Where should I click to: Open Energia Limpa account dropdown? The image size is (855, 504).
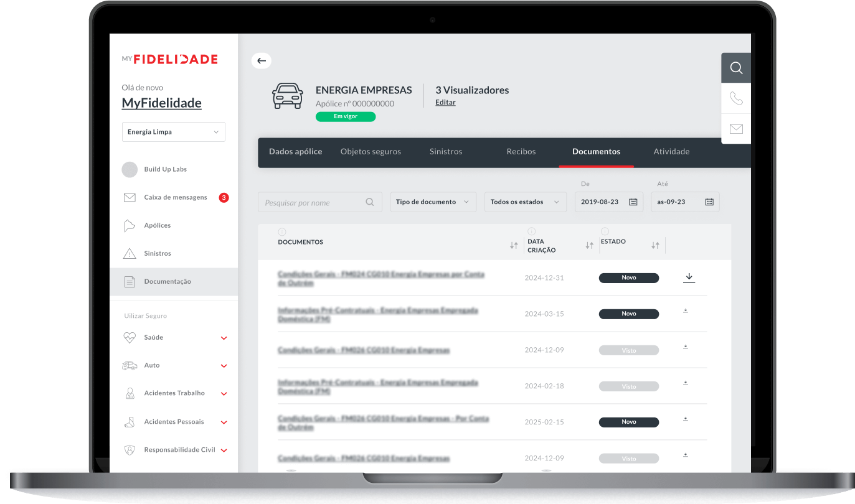click(173, 132)
